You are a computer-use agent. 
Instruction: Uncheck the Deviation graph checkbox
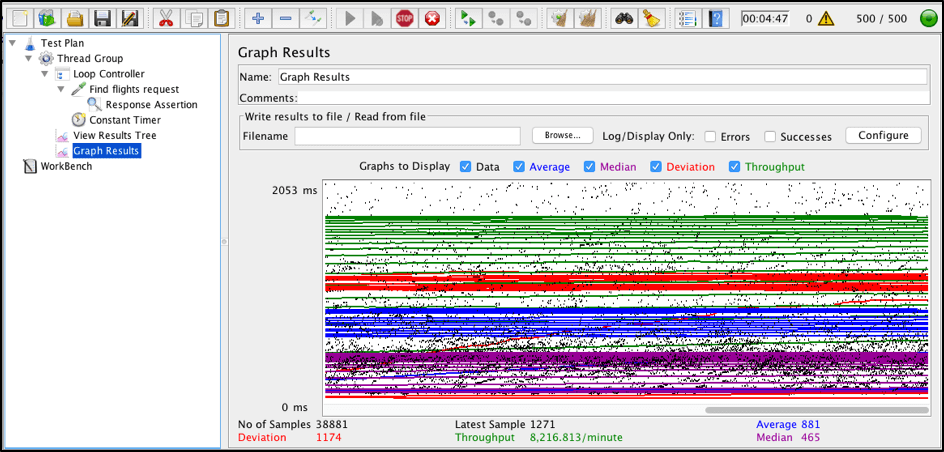[x=656, y=167]
